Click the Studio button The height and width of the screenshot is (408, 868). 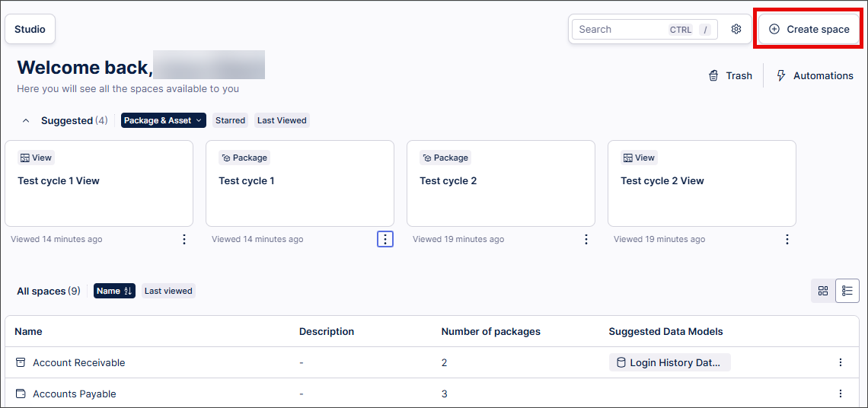coord(30,30)
